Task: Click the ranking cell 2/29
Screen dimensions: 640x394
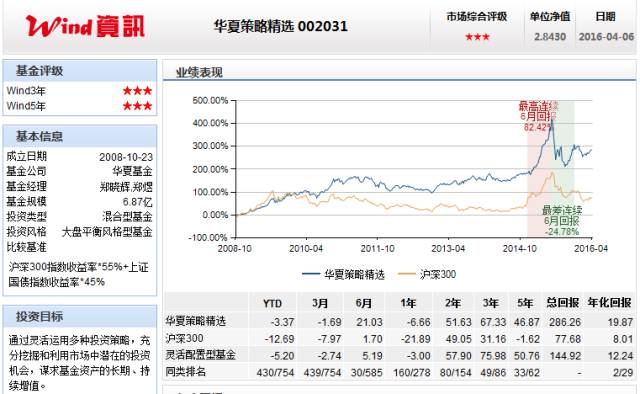Action: (623, 373)
